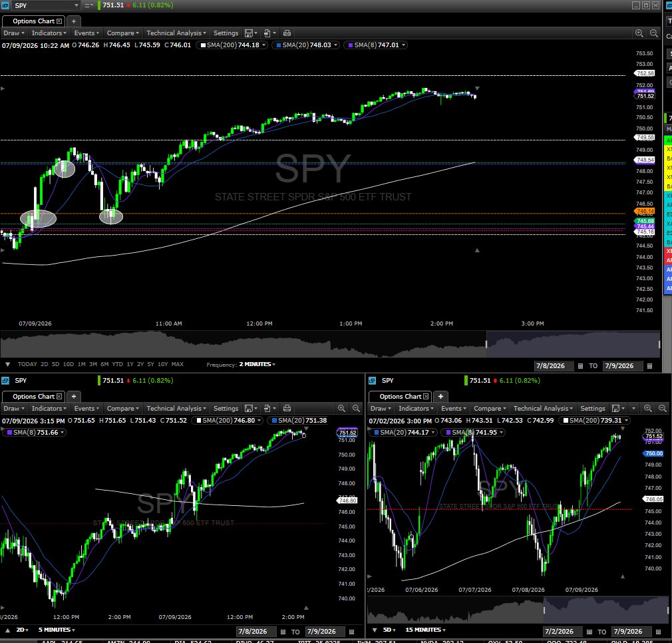Open the 2D range dropdown in bottom-left chart
Viewport: 672px width, 643px height.
(22, 630)
